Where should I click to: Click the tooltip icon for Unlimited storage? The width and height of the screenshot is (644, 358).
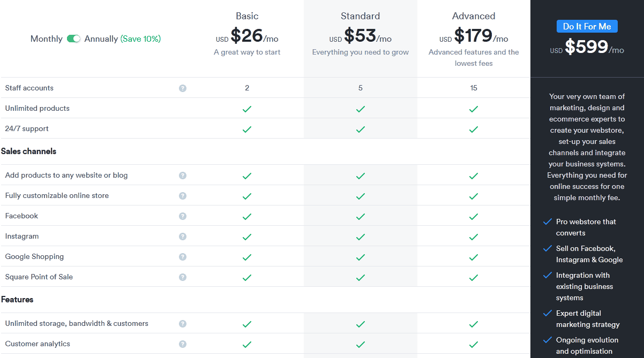(183, 323)
